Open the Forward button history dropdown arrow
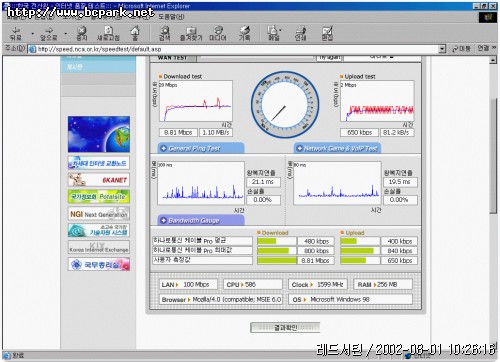Image resolution: width=500 pixels, height=362 pixels. (66, 34)
